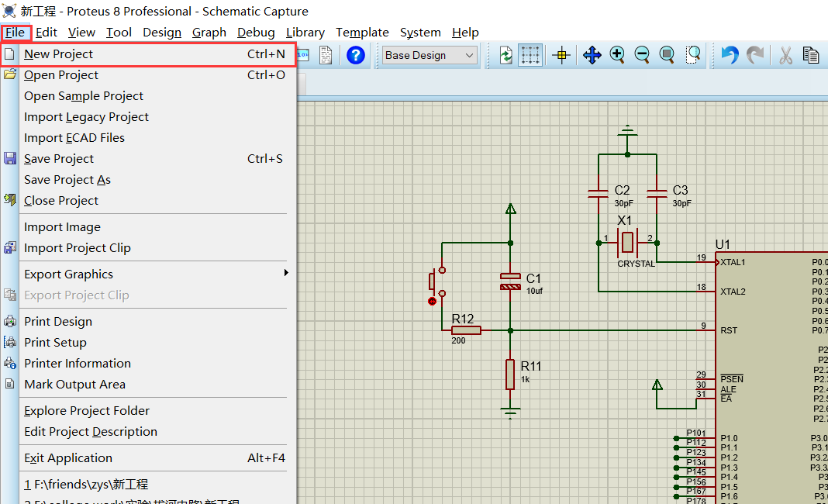Click the Undo arrow icon
This screenshot has width=828, height=504.
click(x=730, y=55)
